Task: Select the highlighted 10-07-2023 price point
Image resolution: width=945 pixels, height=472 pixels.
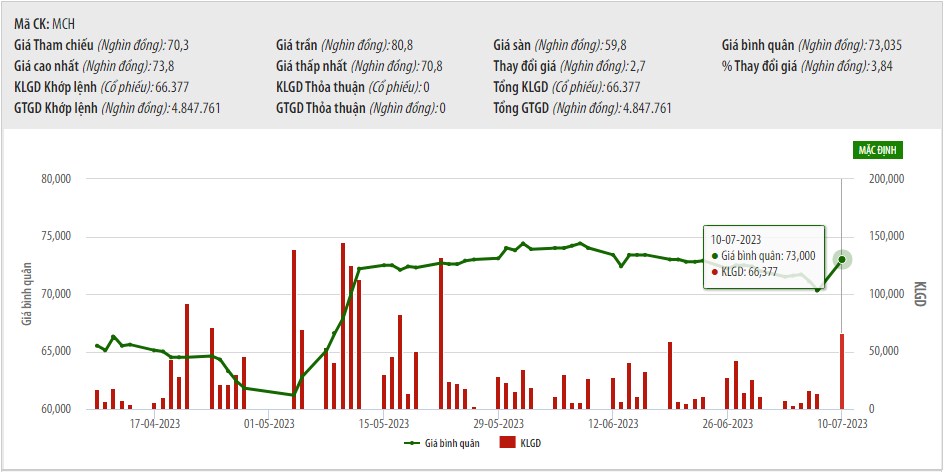Action: click(x=842, y=259)
